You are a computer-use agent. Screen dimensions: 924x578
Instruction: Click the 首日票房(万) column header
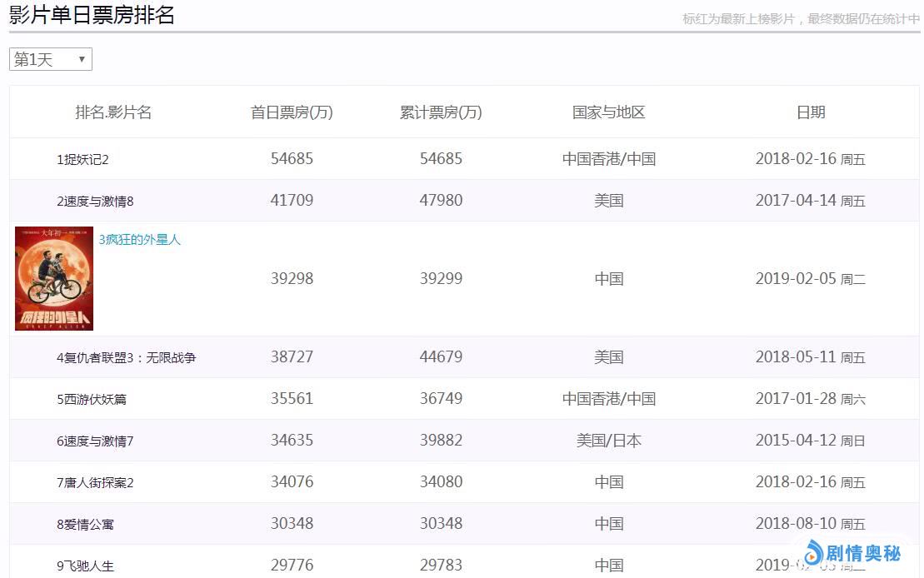(292, 112)
